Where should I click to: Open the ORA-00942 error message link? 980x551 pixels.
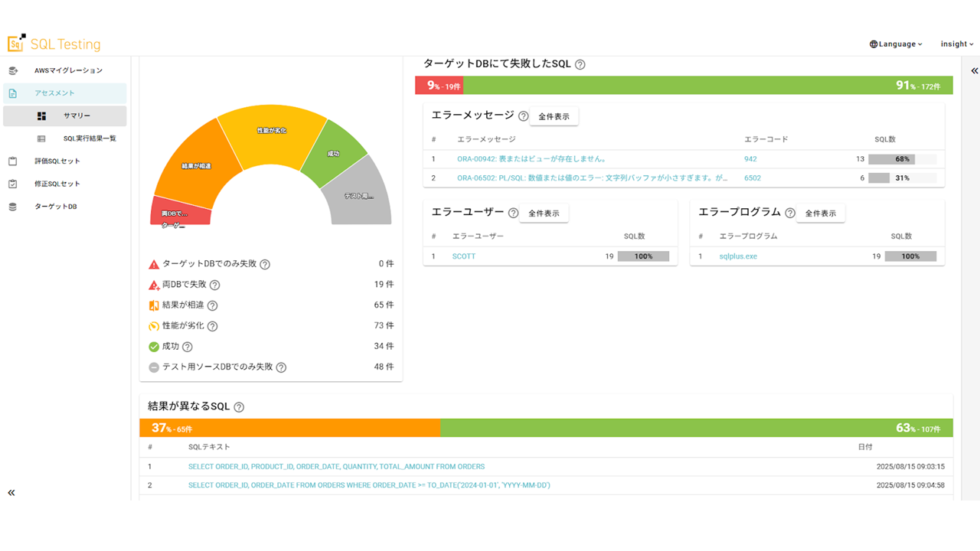click(531, 159)
